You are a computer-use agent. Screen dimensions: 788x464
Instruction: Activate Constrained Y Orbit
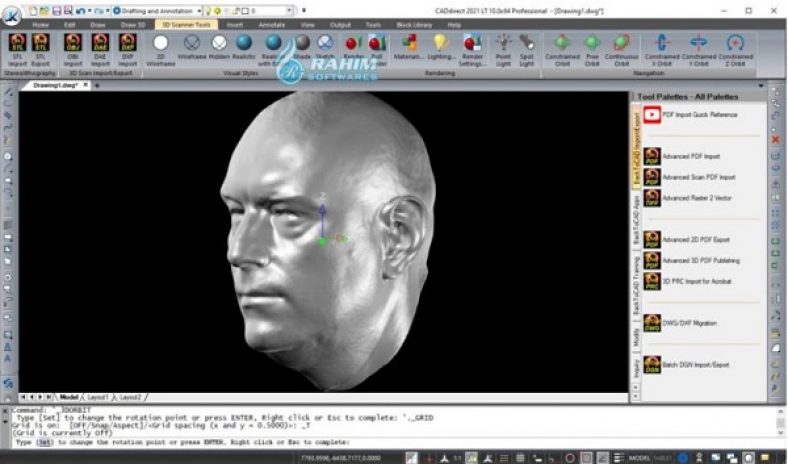[699, 49]
